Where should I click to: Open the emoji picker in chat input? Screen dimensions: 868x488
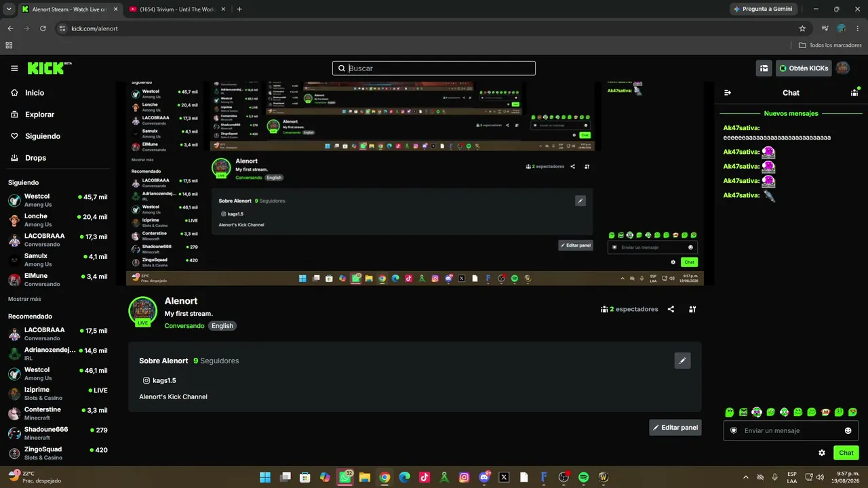point(848,430)
